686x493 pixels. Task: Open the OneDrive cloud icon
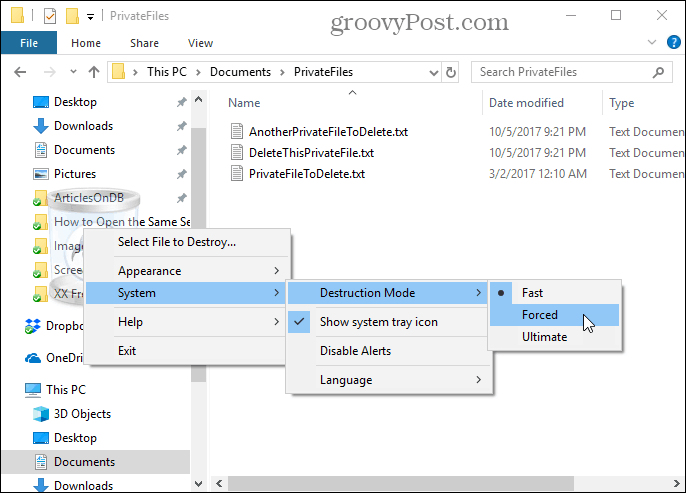click(33, 358)
